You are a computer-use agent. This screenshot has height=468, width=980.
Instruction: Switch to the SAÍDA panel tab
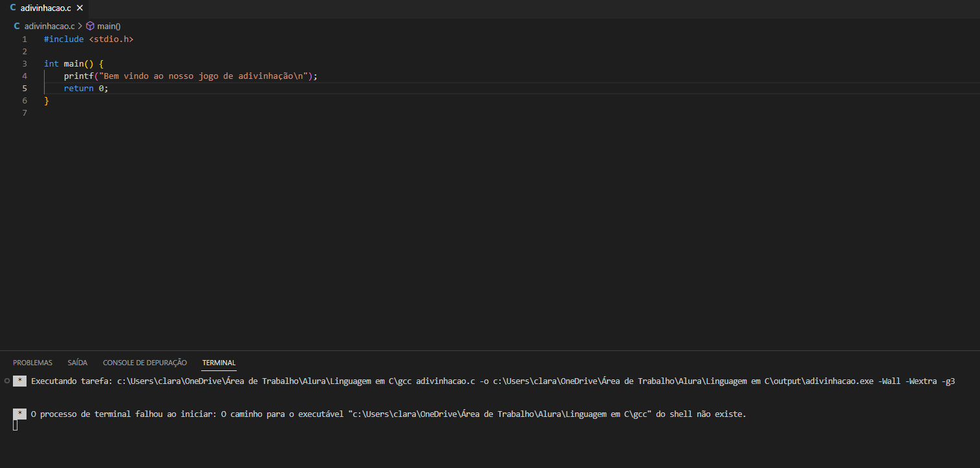point(78,363)
